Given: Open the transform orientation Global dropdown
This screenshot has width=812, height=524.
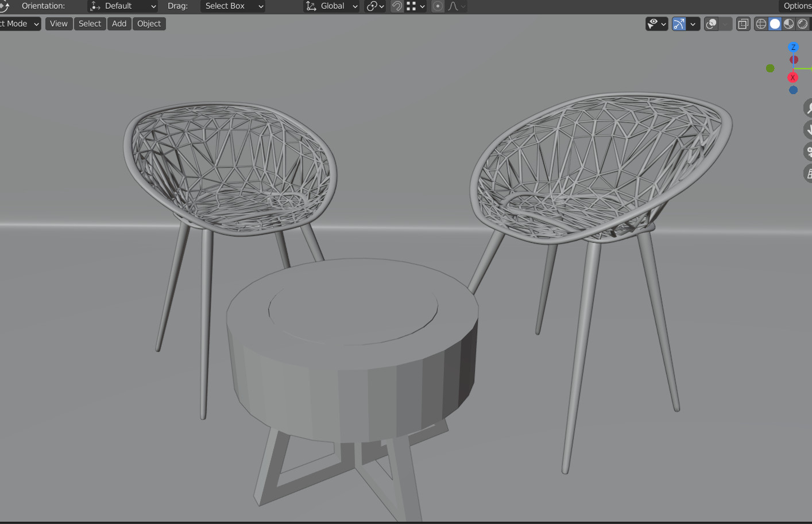Looking at the screenshot, I should pyautogui.click(x=331, y=6).
